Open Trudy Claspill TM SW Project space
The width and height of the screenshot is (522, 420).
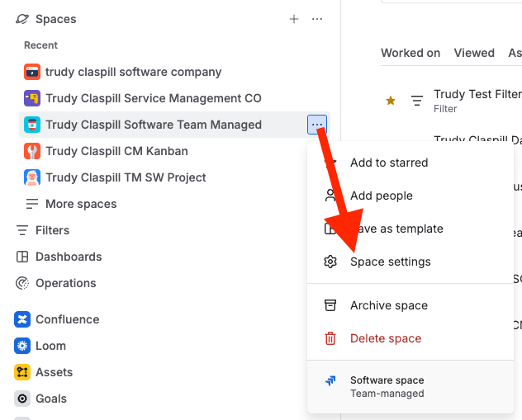coord(126,177)
